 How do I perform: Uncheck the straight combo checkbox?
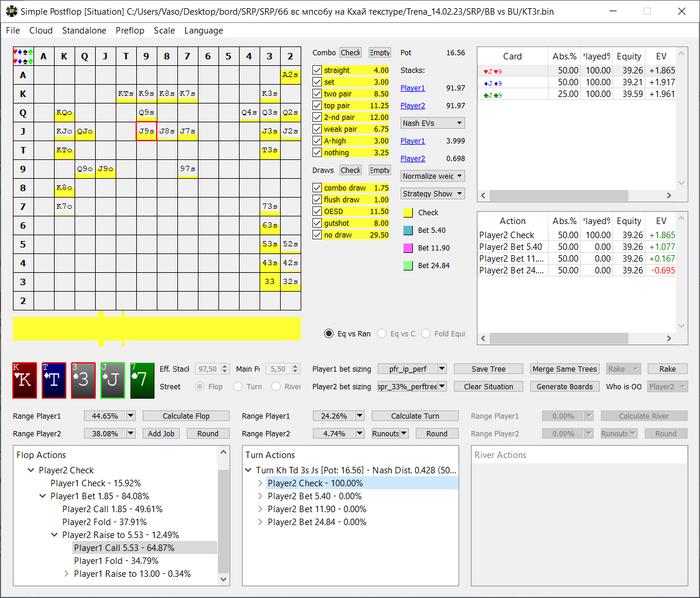(318, 71)
